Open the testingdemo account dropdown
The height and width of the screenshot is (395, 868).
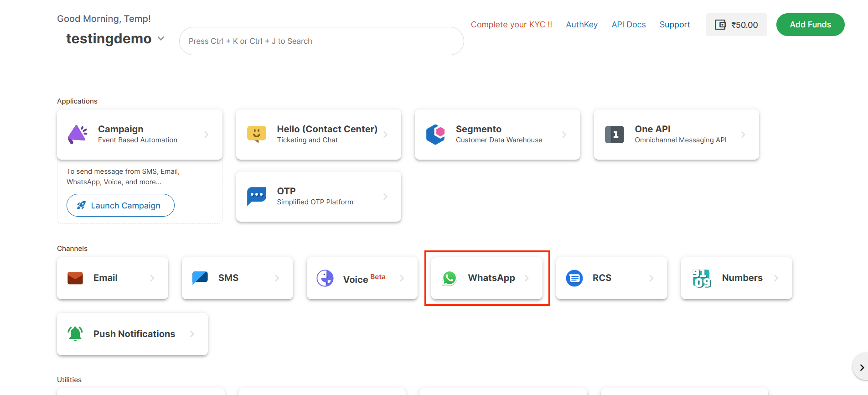[161, 39]
